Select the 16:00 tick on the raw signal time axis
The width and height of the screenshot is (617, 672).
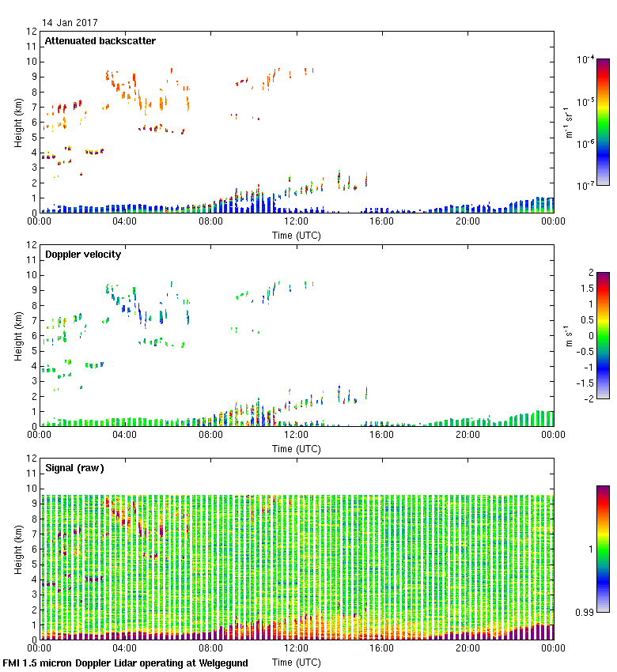[382, 648]
